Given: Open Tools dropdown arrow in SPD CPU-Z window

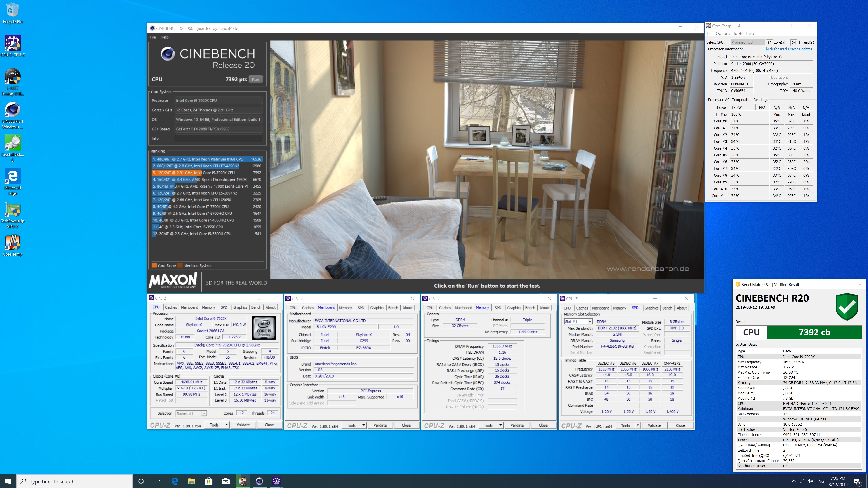Looking at the screenshot, I should [x=637, y=425].
